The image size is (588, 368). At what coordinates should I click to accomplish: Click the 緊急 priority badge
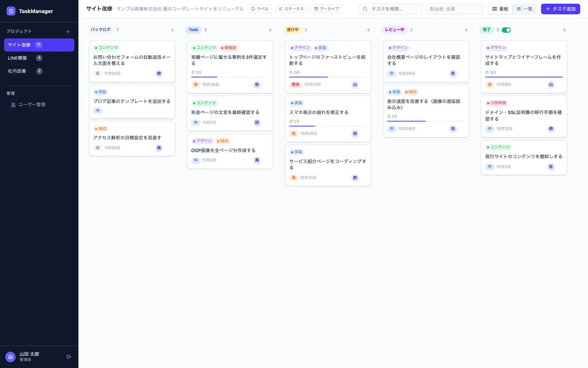[295, 85]
